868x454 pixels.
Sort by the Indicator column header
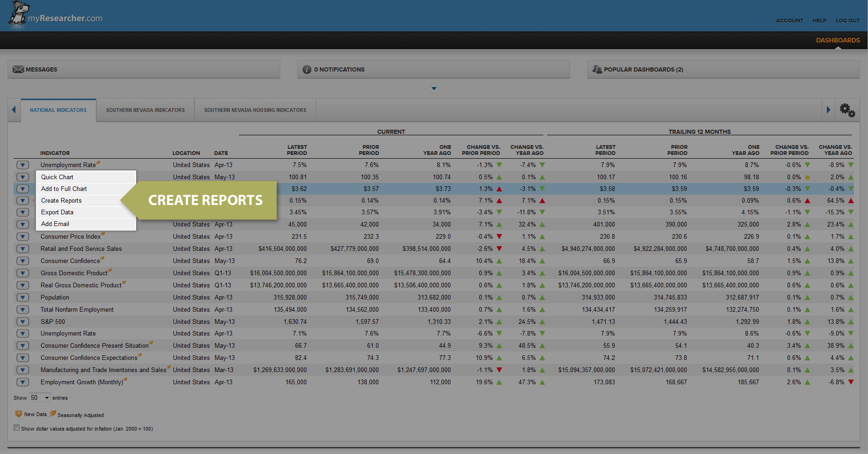[55, 153]
